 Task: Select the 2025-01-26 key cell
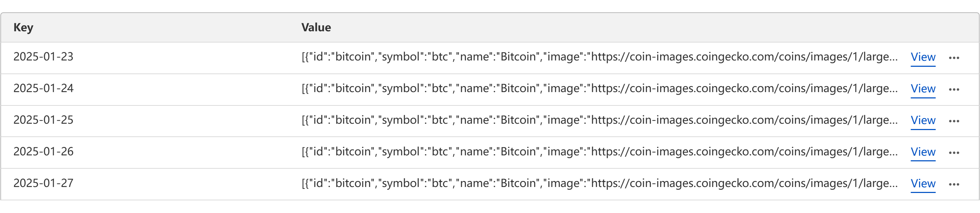(x=43, y=151)
